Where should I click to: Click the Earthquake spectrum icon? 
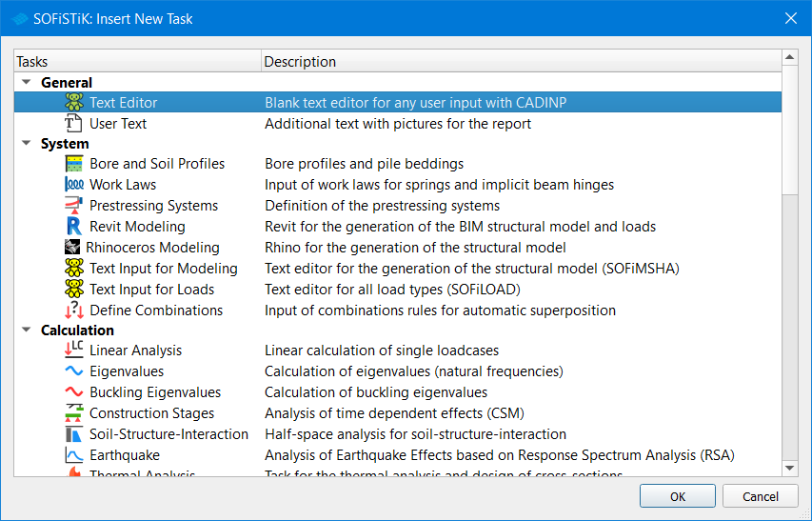73,455
